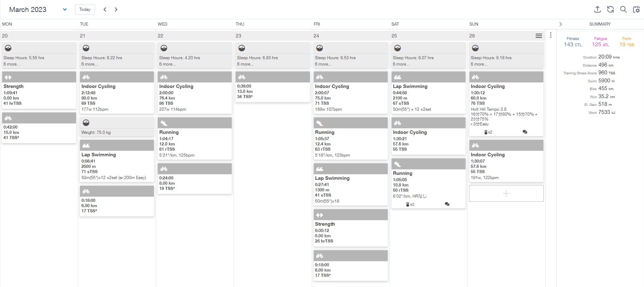The height and width of the screenshot is (287, 644).
Task: Open calendar settings icon
Action: click(636, 9)
